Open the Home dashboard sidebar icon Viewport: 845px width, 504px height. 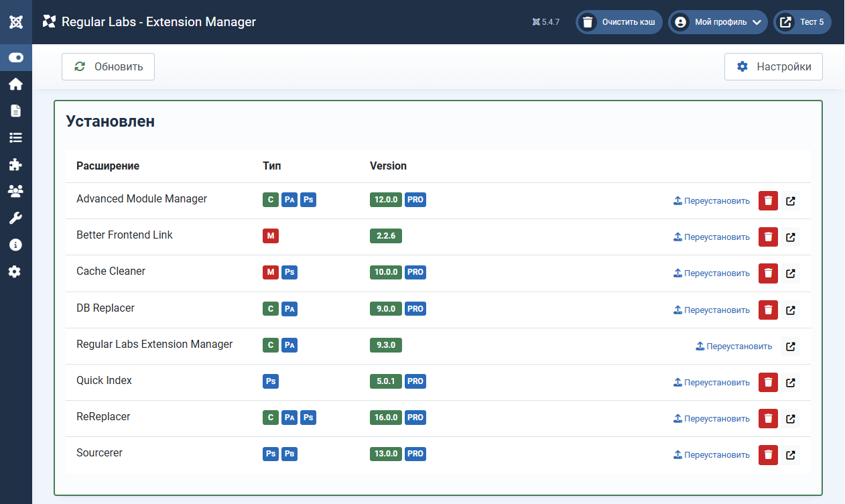pyautogui.click(x=16, y=84)
